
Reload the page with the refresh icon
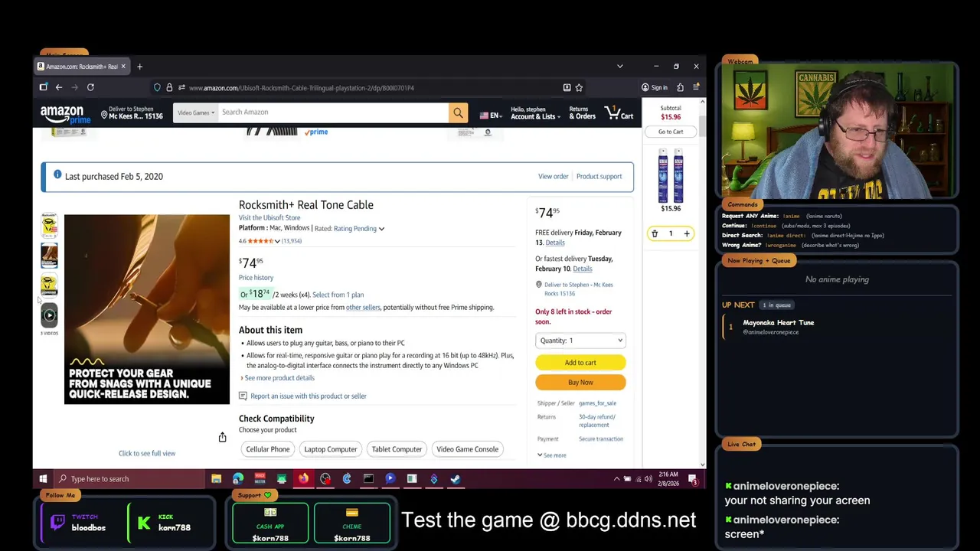90,87
